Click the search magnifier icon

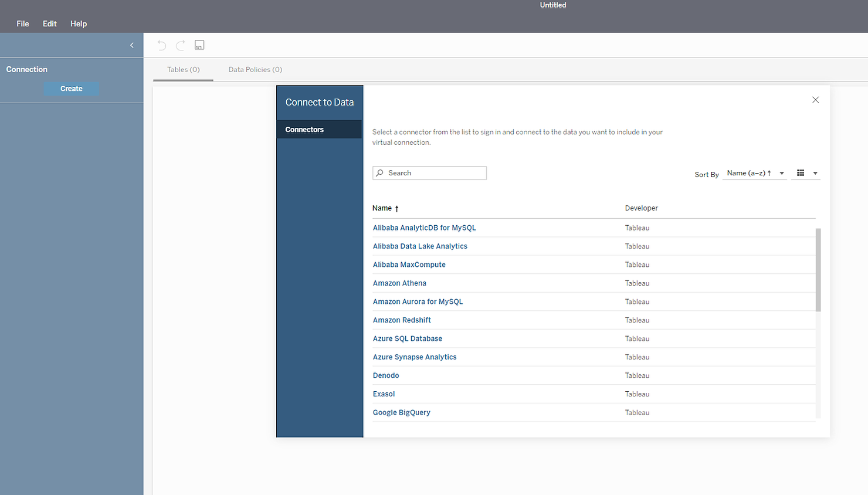(x=380, y=173)
